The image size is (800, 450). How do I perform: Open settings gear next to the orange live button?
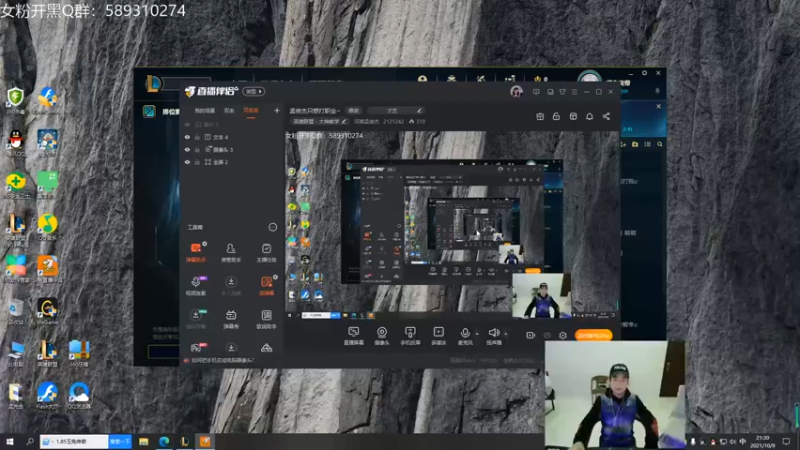pos(563,335)
